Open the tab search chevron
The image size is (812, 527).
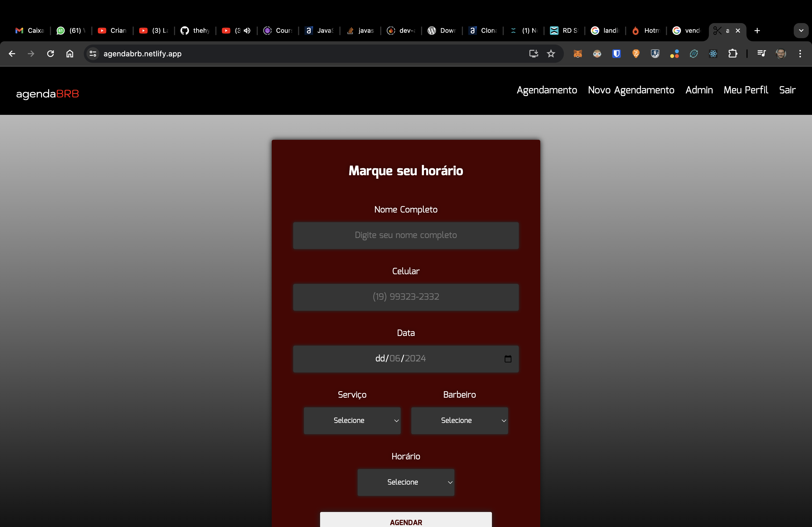801,31
